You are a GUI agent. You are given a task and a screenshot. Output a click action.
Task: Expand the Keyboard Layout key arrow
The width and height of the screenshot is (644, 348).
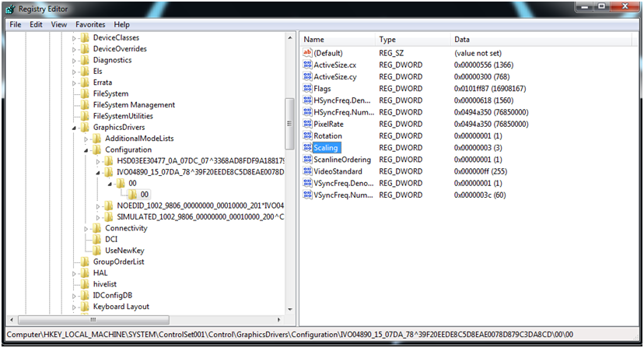point(75,307)
